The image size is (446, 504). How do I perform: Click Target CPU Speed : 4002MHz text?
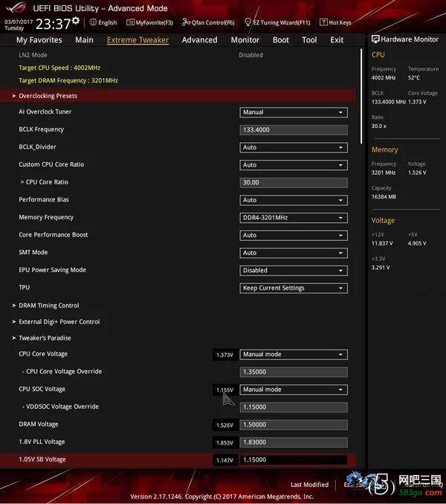tap(59, 68)
